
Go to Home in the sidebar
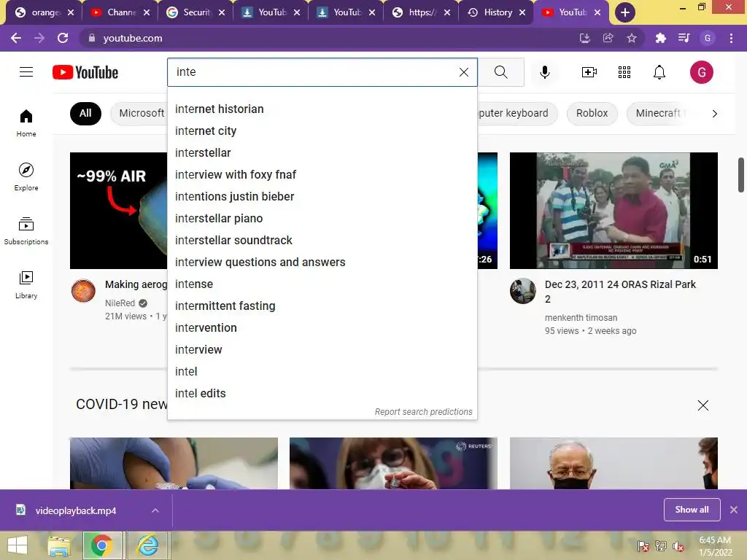click(x=26, y=123)
